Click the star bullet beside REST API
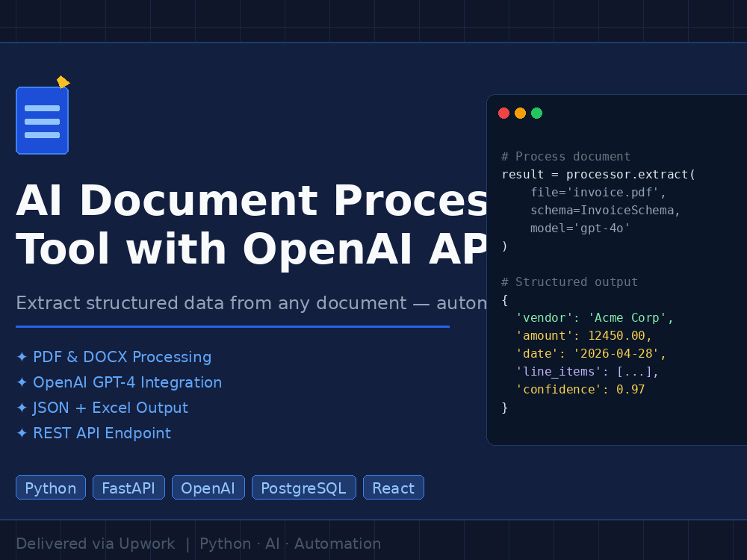 (22, 433)
